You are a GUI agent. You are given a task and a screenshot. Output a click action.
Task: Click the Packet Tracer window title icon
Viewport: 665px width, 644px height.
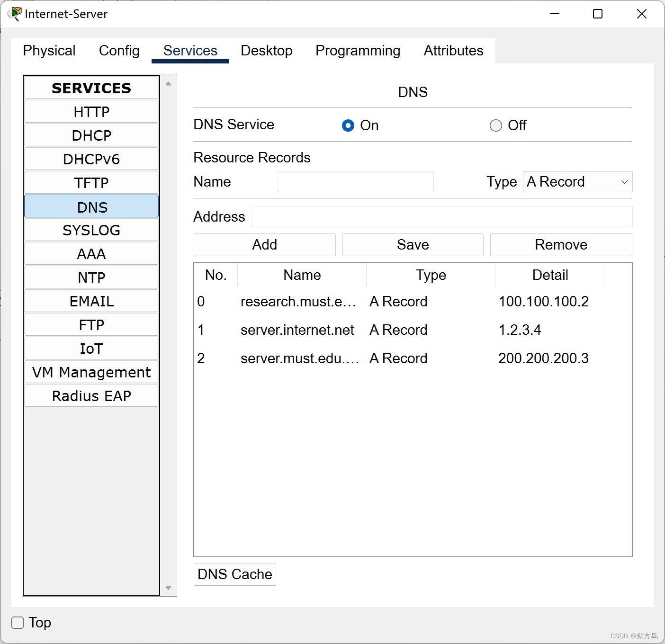pyautogui.click(x=15, y=14)
